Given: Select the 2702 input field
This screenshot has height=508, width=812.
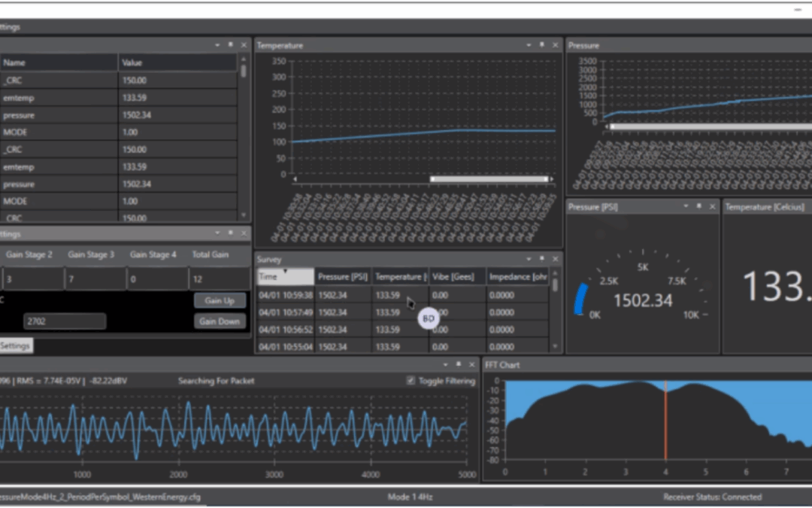Looking at the screenshot, I should pyautogui.click(x=65, y=321).
